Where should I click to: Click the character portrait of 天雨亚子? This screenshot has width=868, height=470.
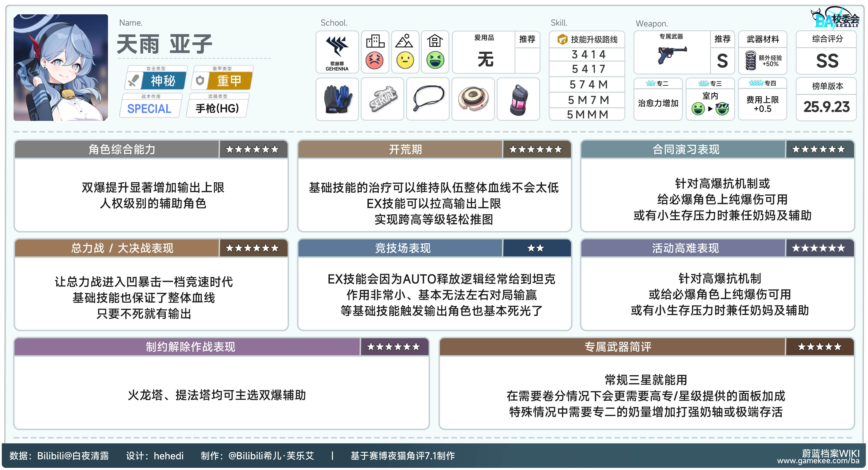(x=61, y=67)
